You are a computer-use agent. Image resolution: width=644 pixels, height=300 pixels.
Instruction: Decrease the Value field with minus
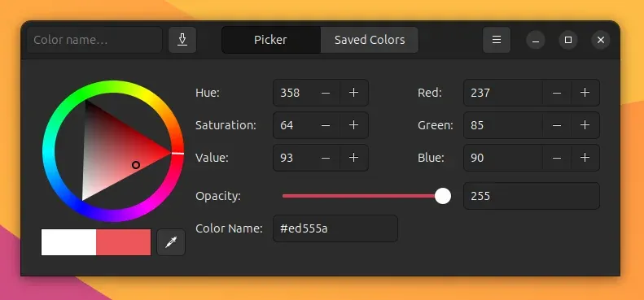(326, 158)
